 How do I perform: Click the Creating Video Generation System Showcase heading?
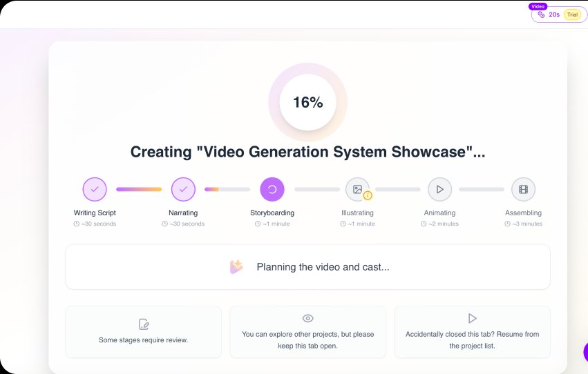[307, 152]
